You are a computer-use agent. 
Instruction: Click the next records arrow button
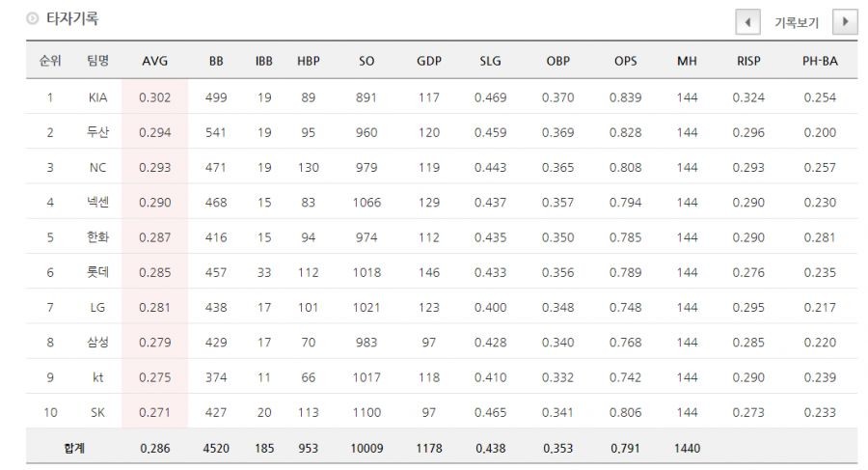click(x=845, y=21)
